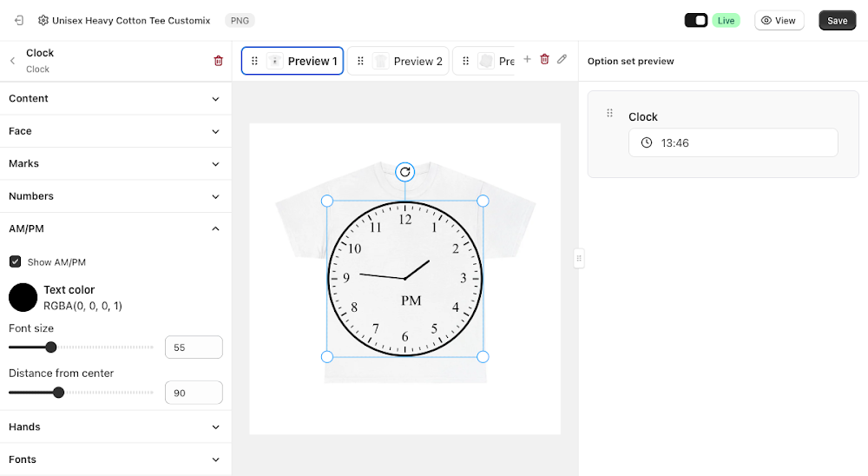This screenshot has height=476, width=868.
Task: Switch to the Preview 2 tab
Action: click(398, 61)
